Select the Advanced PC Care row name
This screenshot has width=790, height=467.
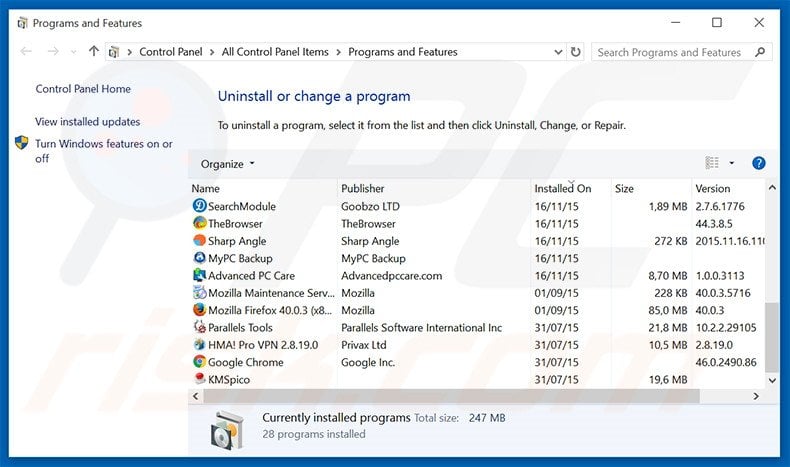[251, 276]
